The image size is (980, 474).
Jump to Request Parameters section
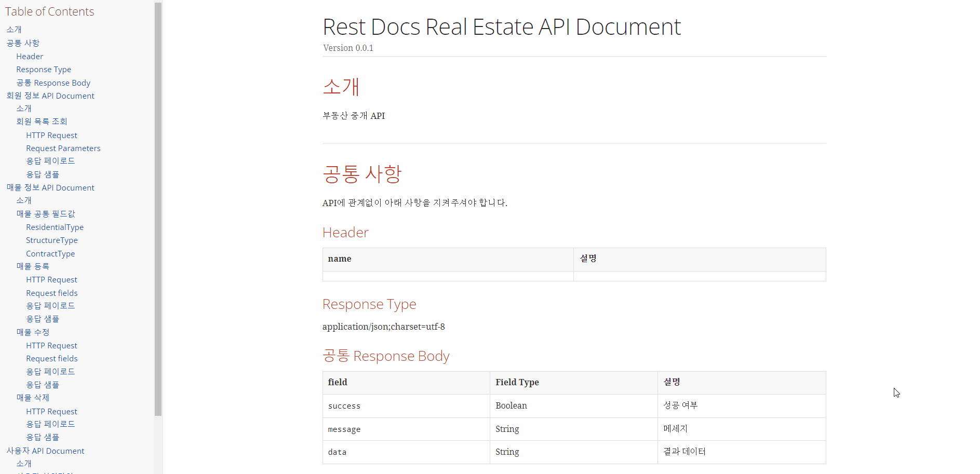pyautogui.click(x=63, y=148)
